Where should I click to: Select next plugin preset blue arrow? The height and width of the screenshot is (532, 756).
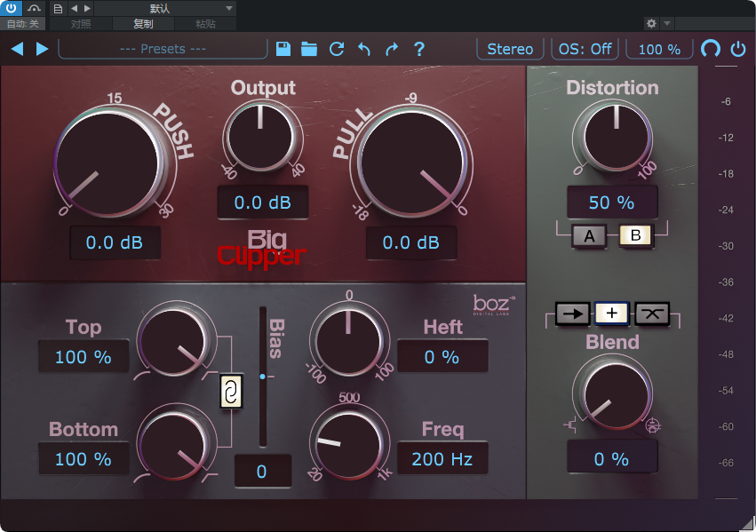point(42,49)
